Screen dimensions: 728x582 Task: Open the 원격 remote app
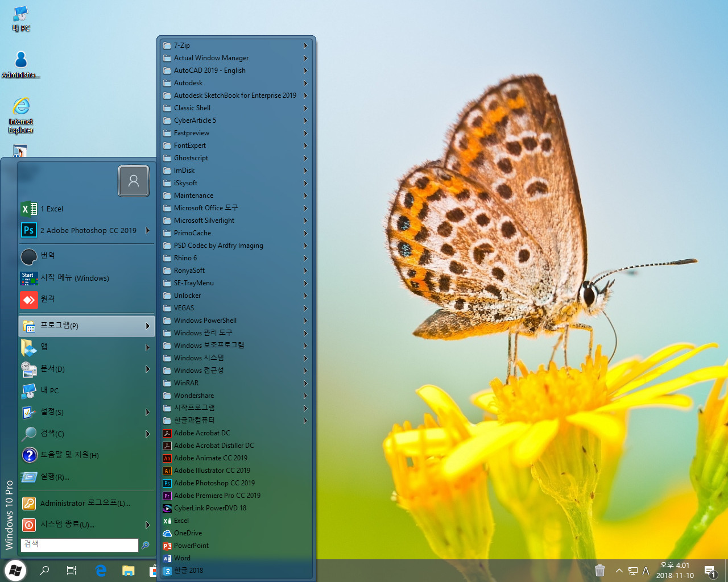point(86,299)
